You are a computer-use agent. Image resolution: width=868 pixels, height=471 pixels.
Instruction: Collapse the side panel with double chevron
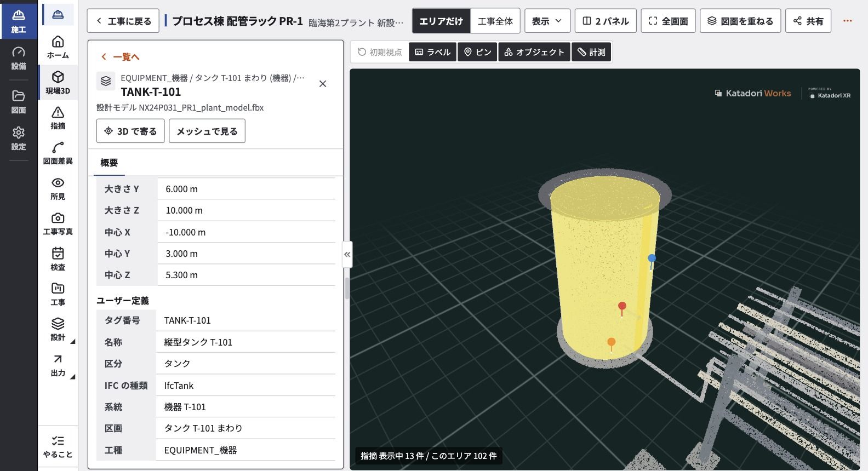click(x=347, y=254)
